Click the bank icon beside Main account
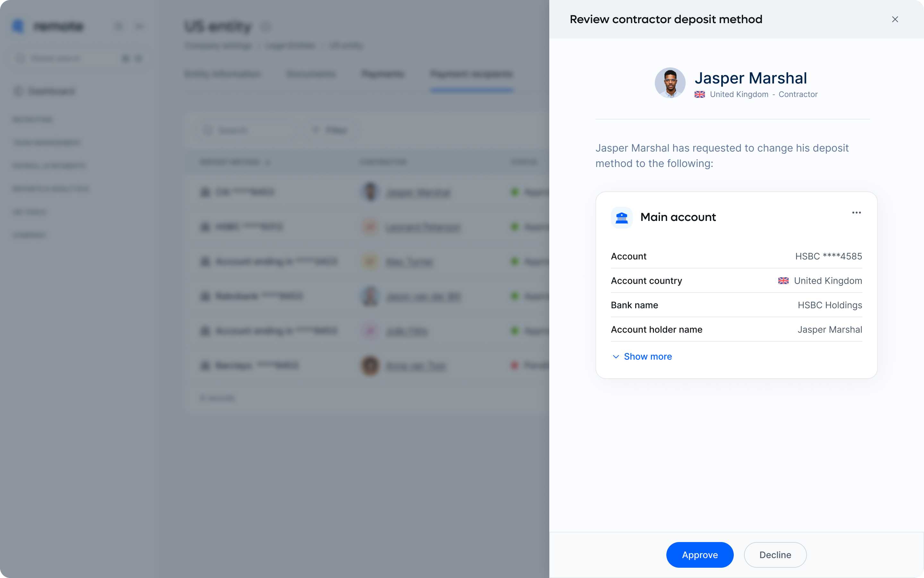 pyautogui.click(x=621, y=217)
